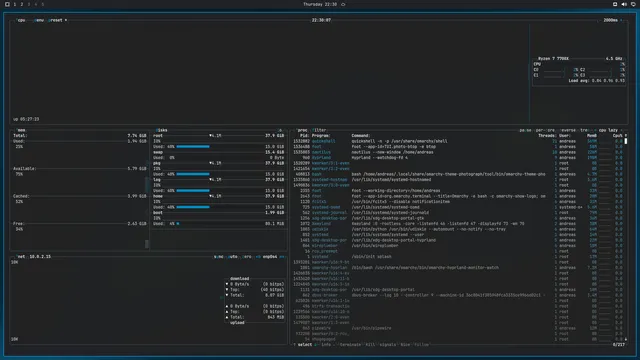
Task: Switch network interface enp8s4
Action: (x=270, y=257)
